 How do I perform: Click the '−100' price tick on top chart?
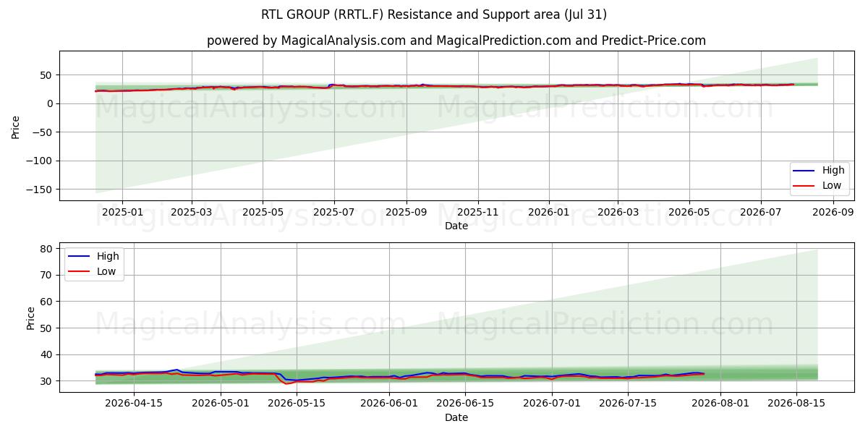41,161
